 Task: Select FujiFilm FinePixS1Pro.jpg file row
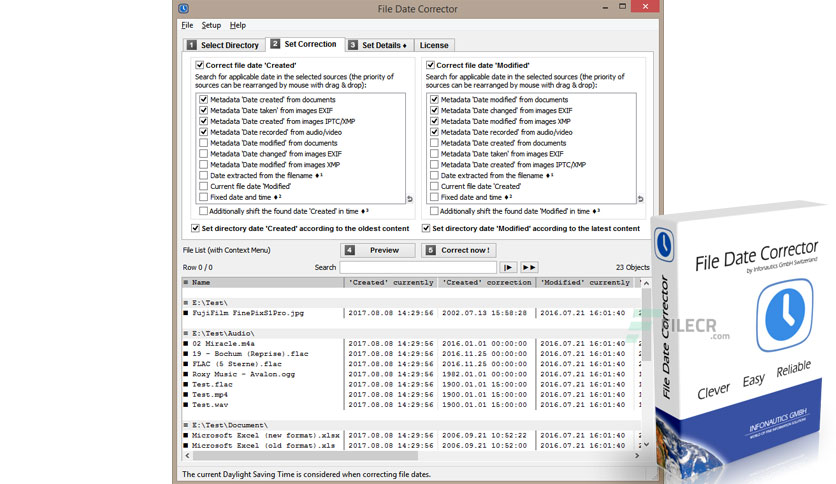click(411, 313)
